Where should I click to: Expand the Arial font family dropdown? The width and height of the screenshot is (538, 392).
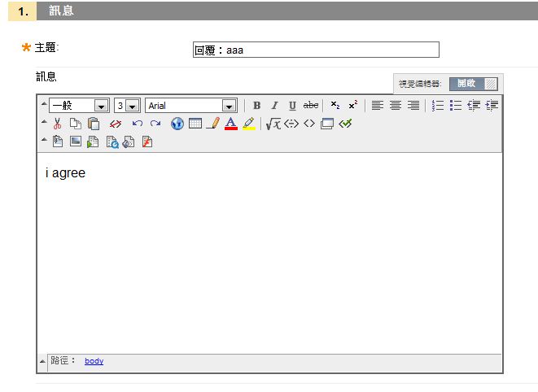(x=190, y=106)
